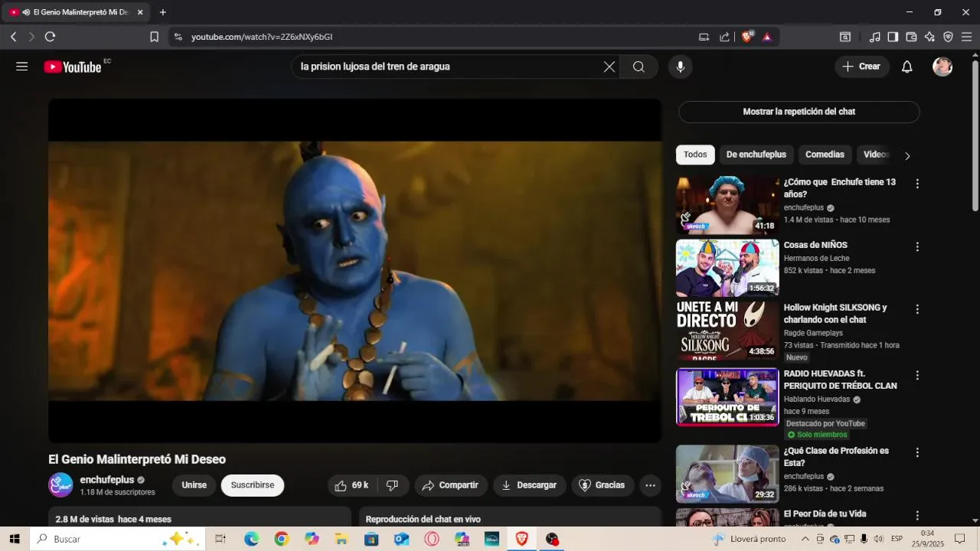The image size is (980, 551).
Task: Open Google Chrome from the taskbar
Action: 282,539
